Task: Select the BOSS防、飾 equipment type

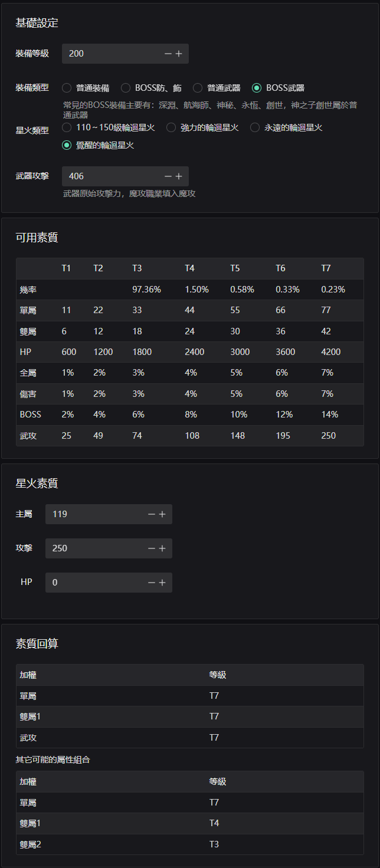Action: coord(126,87)
